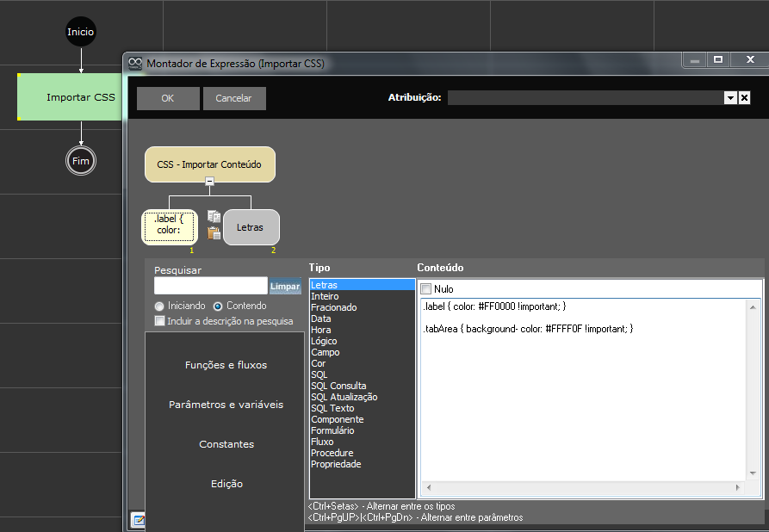The image size is (769, 532).
Task: Clear the Atribuição field with X icon
Action: [745, 98]
